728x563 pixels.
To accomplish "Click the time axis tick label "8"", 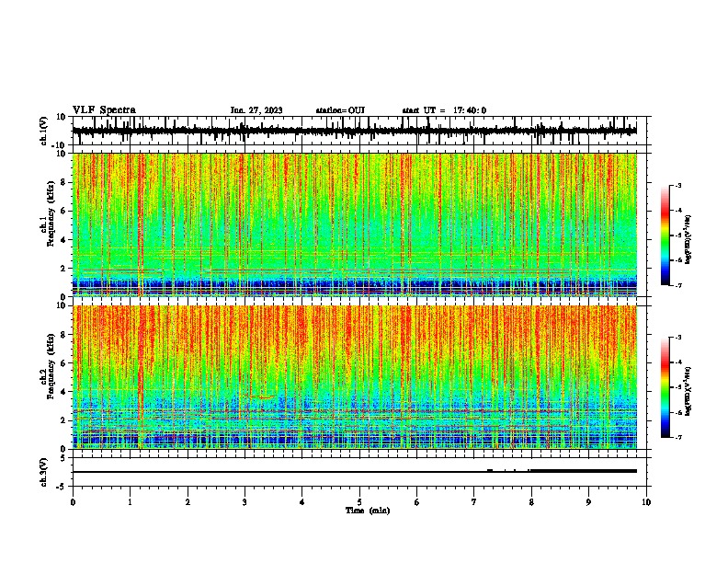I will pyautogui.click(x=531, y=502).
